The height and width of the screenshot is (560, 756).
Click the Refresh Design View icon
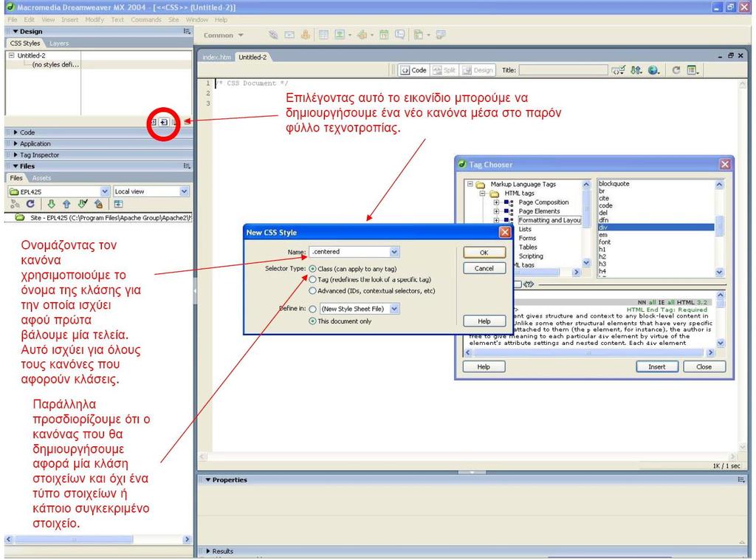pyautogui.click(x=676, y=70)
